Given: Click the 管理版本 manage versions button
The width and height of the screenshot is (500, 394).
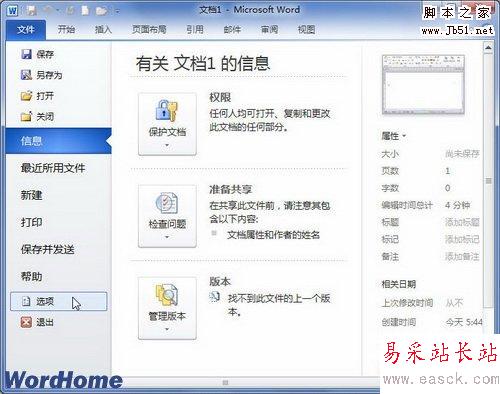Looking at the screenshot, I should tap(167, 308).
